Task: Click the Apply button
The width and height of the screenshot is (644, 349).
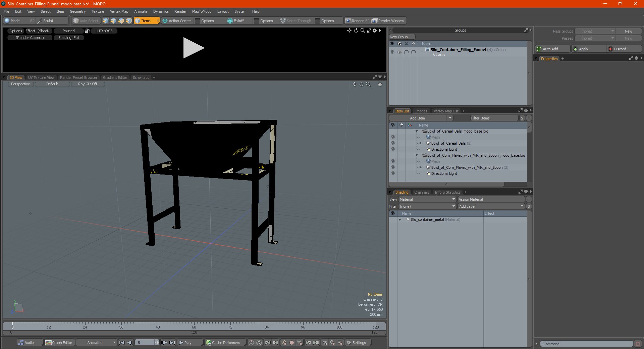Action: tap(589, 49)
